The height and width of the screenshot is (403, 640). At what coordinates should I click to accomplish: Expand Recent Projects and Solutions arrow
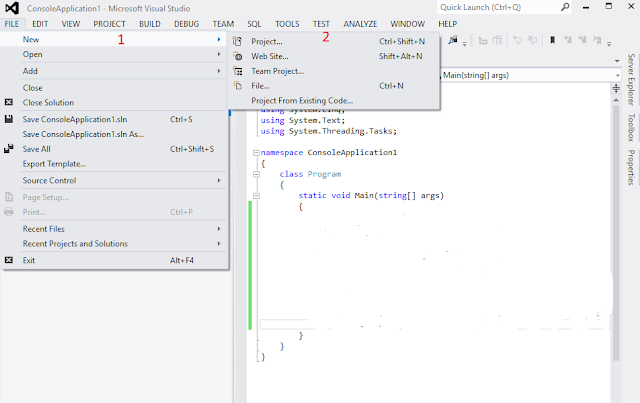click(x=219, y=244)
